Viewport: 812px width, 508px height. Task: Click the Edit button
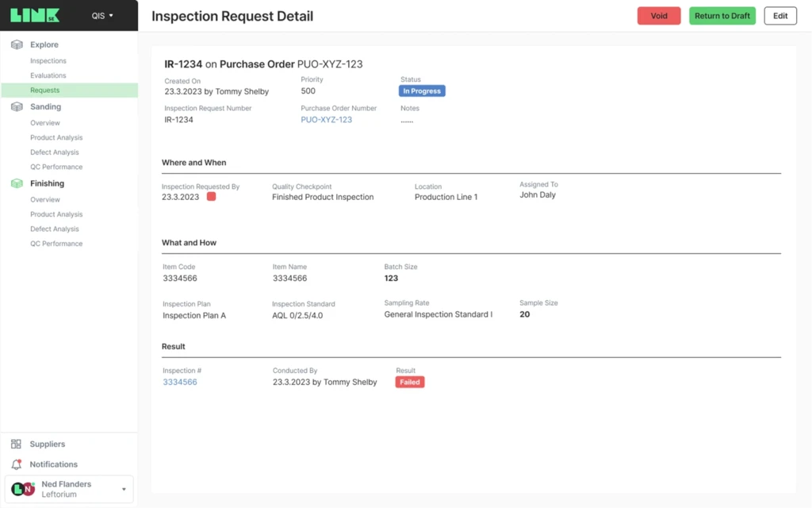[x=780, y=16]
